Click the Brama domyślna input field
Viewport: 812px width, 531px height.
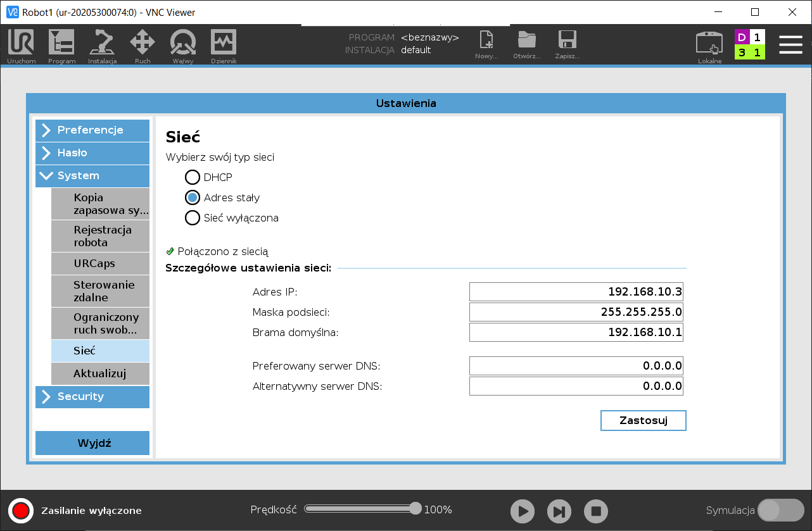click(x=576, y=332)
